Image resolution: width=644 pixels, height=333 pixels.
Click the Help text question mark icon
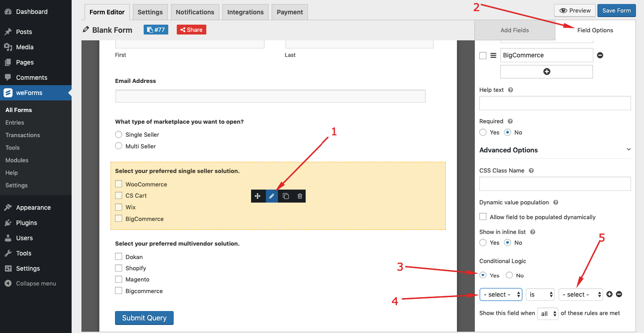(x=510, y=90)
